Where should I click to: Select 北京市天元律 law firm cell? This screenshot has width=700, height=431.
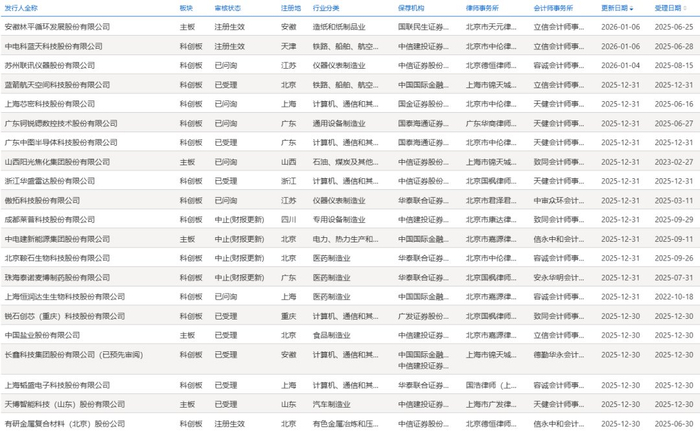491,27
